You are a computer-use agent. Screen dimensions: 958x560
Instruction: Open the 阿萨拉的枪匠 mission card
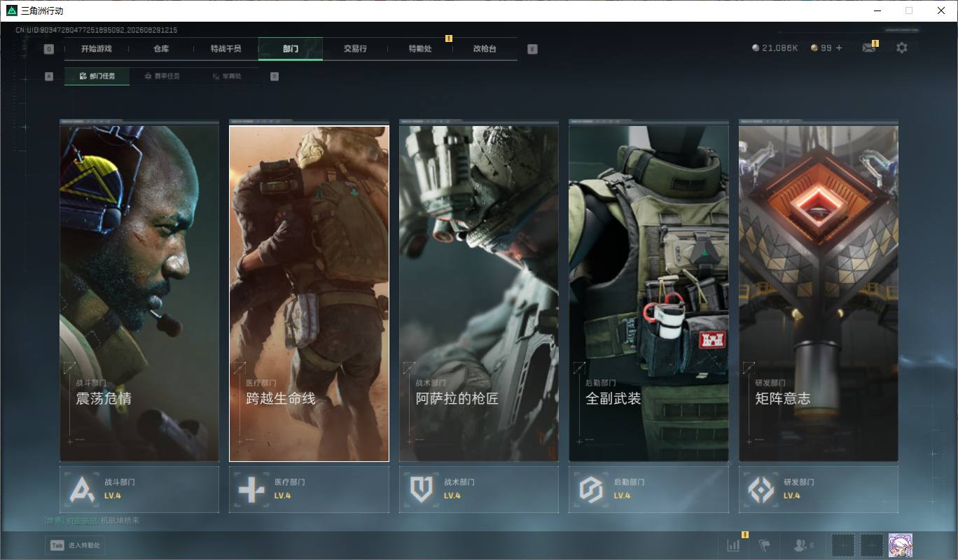click(x=479, y=293)
